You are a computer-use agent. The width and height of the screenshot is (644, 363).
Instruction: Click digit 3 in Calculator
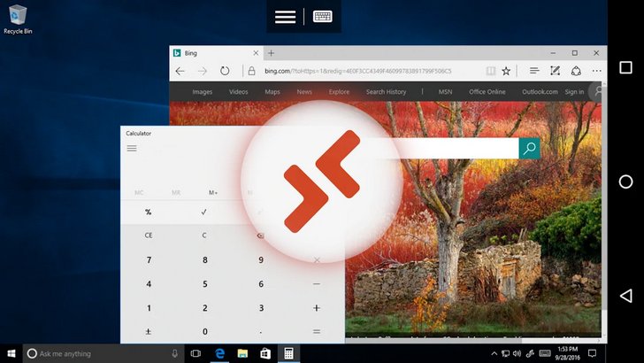pyautogui.click(x=261, y=308)
